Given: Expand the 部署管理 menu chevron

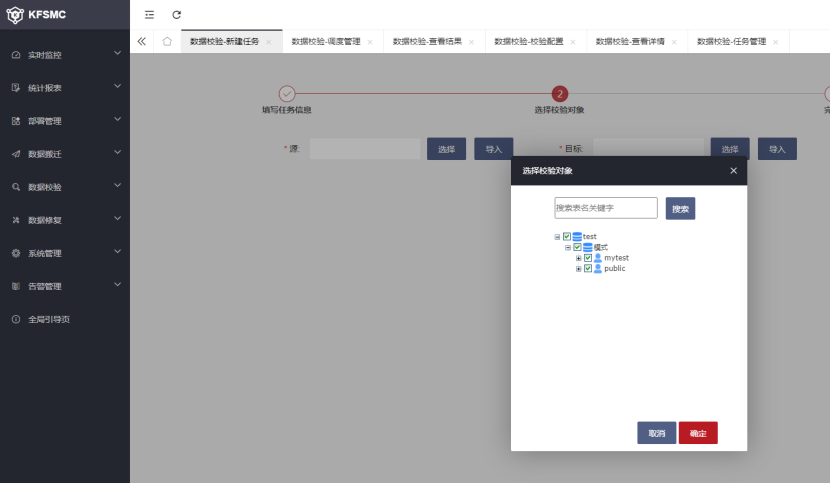Looking at the screenshot, I should click(118, 119).
